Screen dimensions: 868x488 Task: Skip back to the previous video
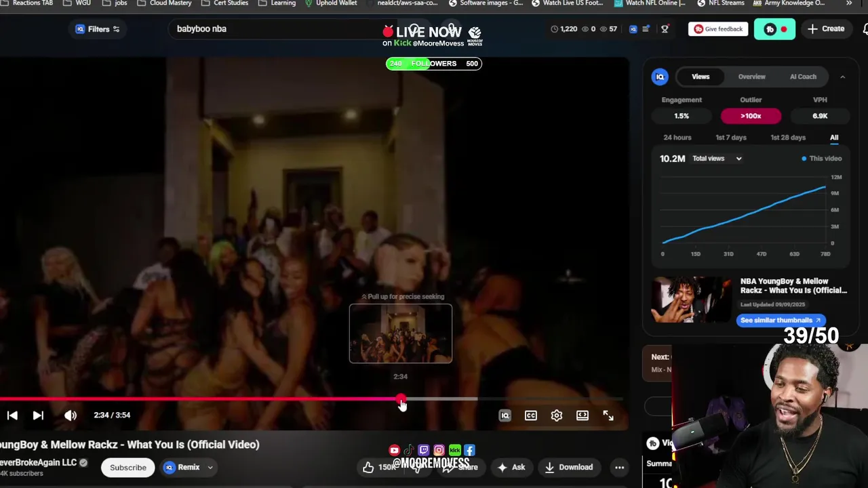click(12, 415)
